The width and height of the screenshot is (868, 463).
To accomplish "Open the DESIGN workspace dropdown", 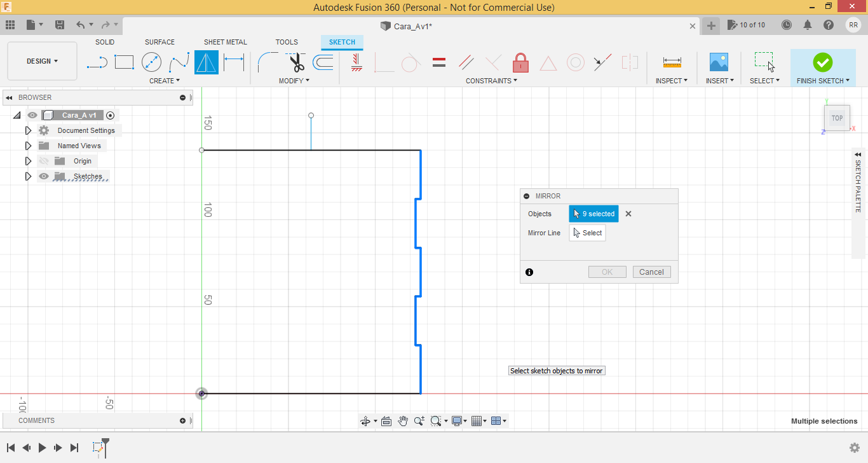I will (x=43, y=61).
